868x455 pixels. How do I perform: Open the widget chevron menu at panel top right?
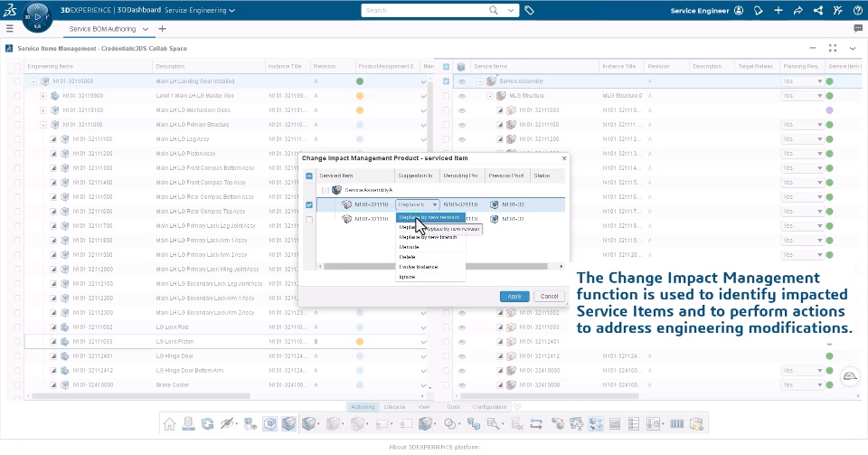853,48
